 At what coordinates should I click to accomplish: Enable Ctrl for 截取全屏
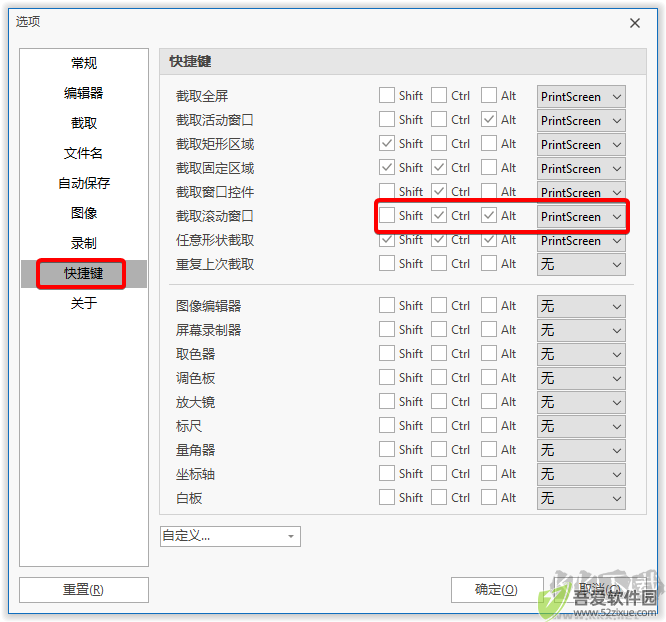click(439, 96)
